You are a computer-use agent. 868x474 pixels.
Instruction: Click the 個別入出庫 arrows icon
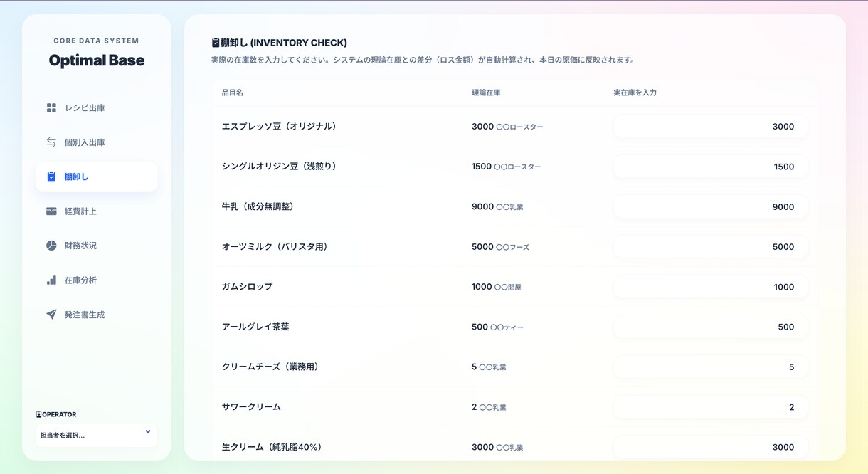coord(51,142)
